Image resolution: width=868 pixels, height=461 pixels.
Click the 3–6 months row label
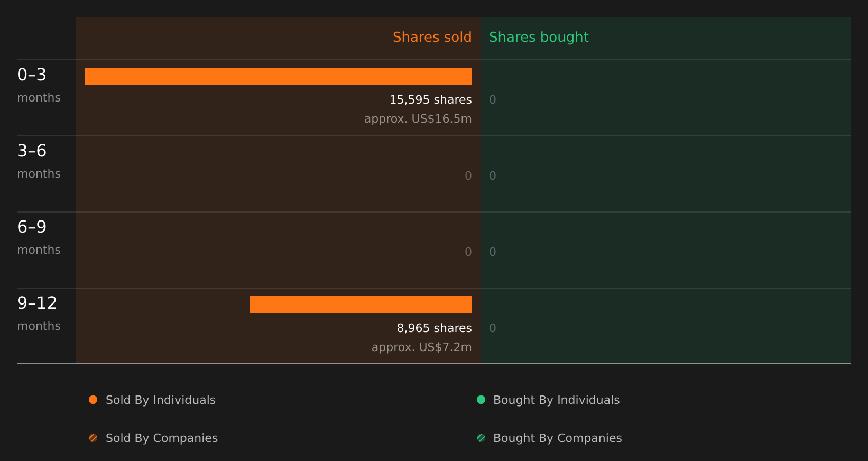coord(39,161)
